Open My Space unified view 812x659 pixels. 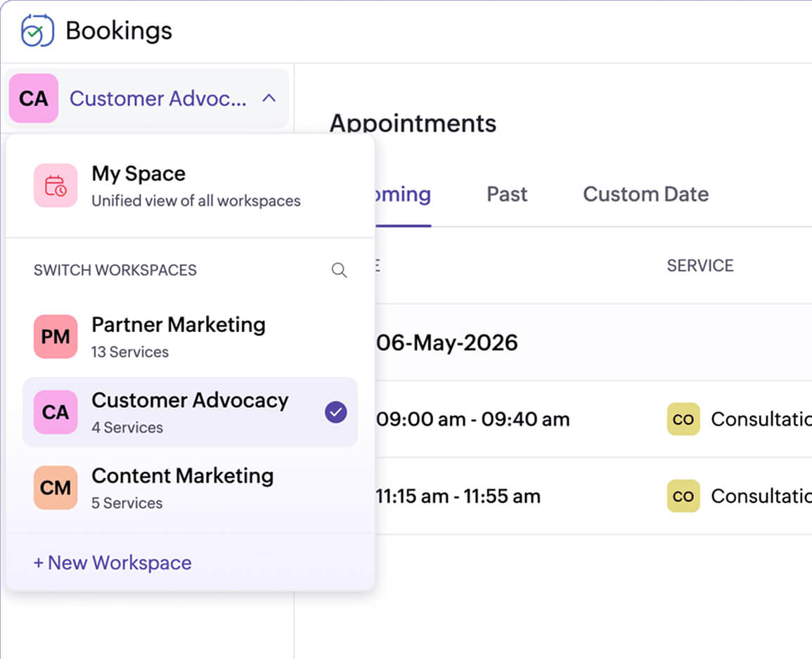[x=190, y=186]
